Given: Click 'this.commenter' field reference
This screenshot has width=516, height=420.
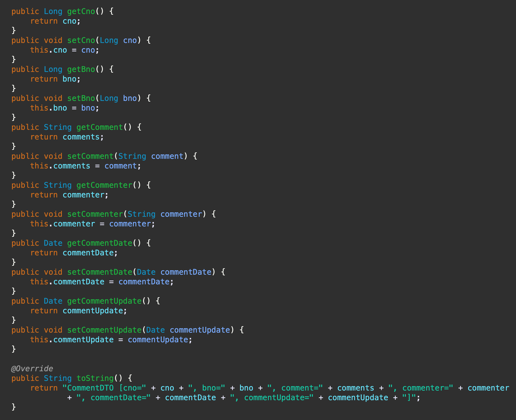Looking at the screenshot, I should click(x=63, y=224).
